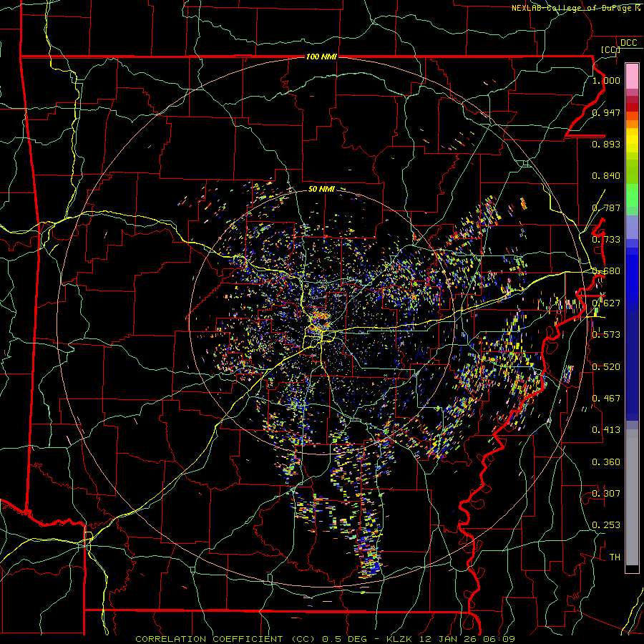644x644 pixels.
Task: Click the 0.787 legend value
Action: (x=606, y=208)
